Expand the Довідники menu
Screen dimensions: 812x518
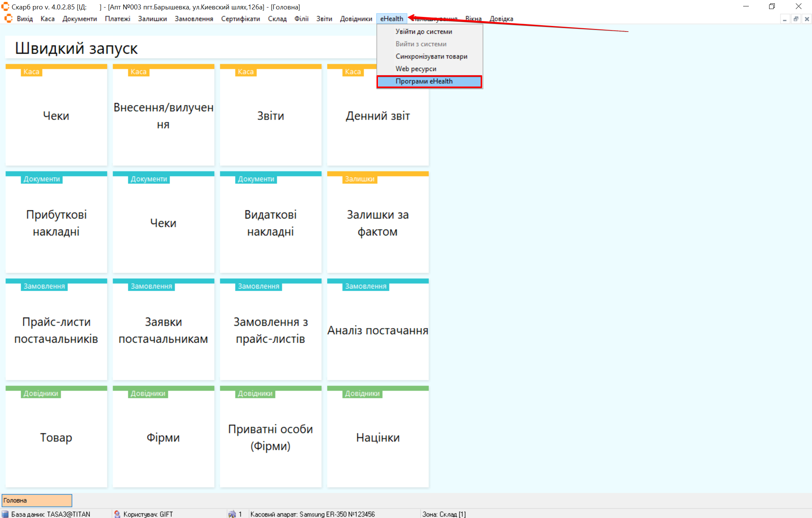(x=356, y=19)
